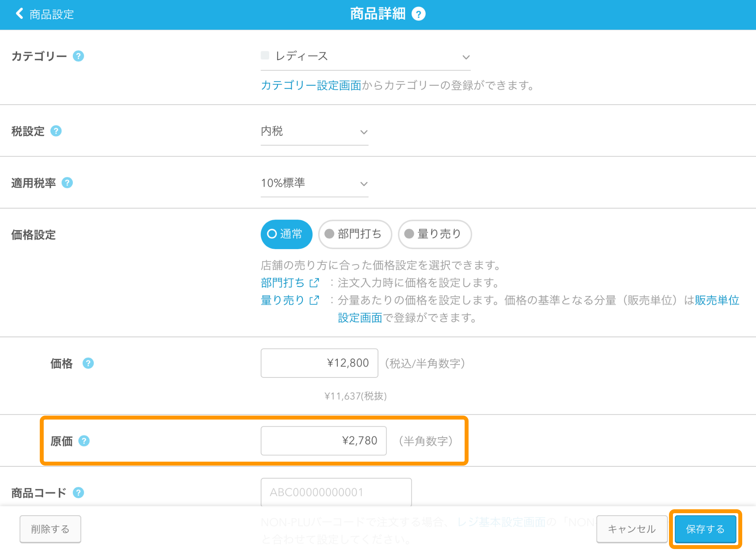Click the ¥11,637(税抜) text

pyautogui.click(x=356, y=396)
